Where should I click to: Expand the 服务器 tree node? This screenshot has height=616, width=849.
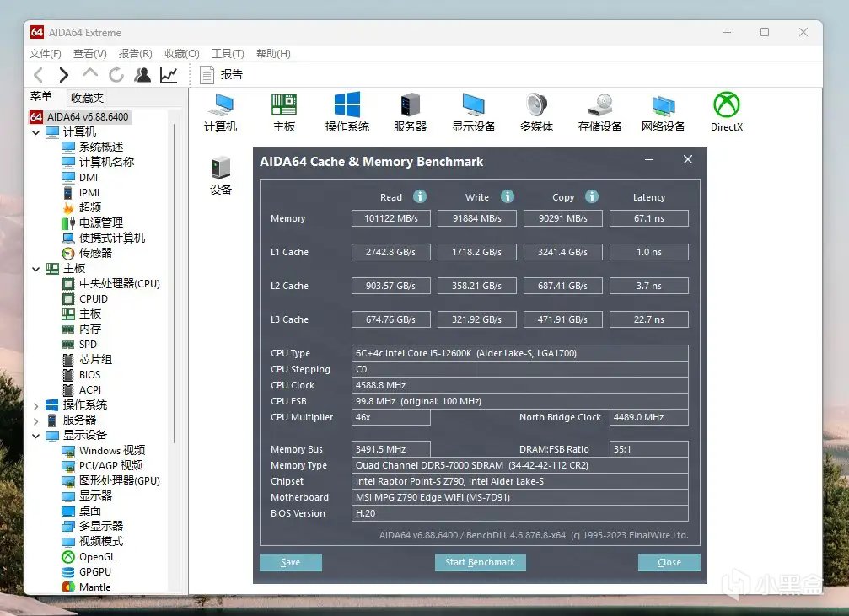[35, 420]
